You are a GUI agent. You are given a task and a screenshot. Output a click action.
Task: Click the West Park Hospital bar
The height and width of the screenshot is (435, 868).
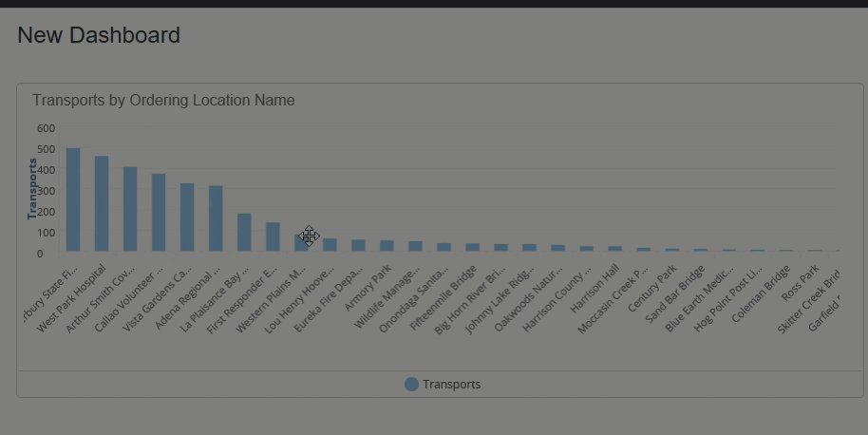102,203
